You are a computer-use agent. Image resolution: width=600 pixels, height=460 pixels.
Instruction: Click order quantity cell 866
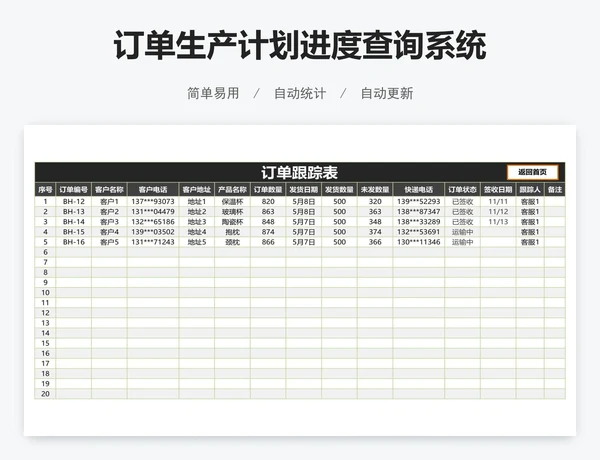pyautogui.click(x=268, y=242)
